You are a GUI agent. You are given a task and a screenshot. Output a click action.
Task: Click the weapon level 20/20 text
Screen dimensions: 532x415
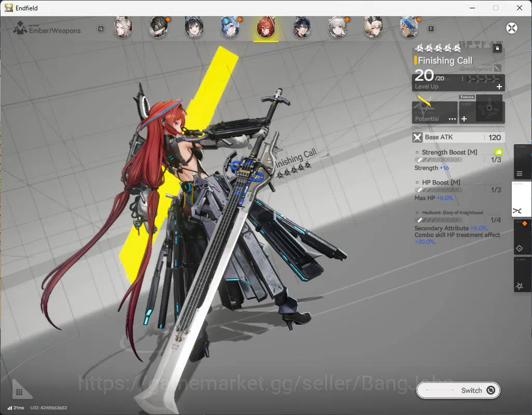[x=429, y=76]
